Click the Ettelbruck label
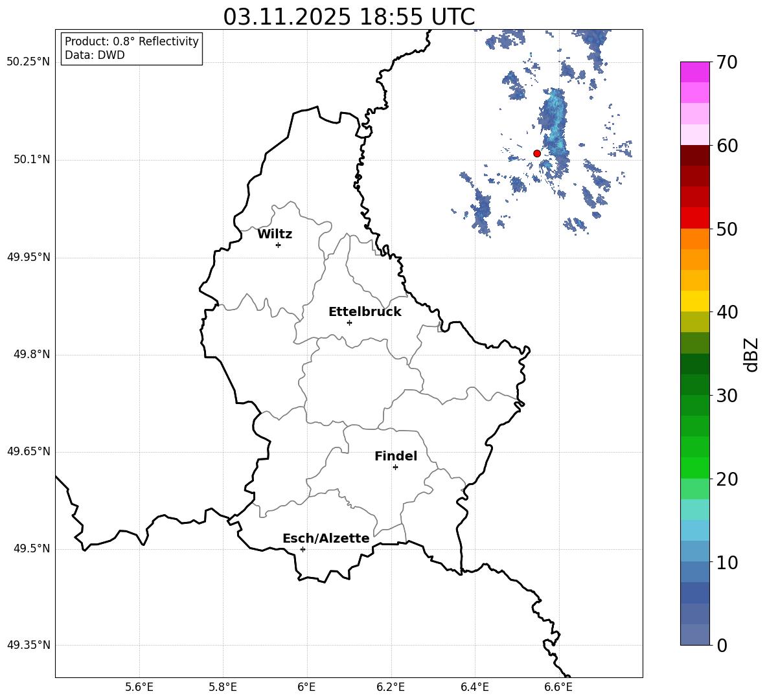Viewport: 767px width, 700px height. click(x=365, y=312)
